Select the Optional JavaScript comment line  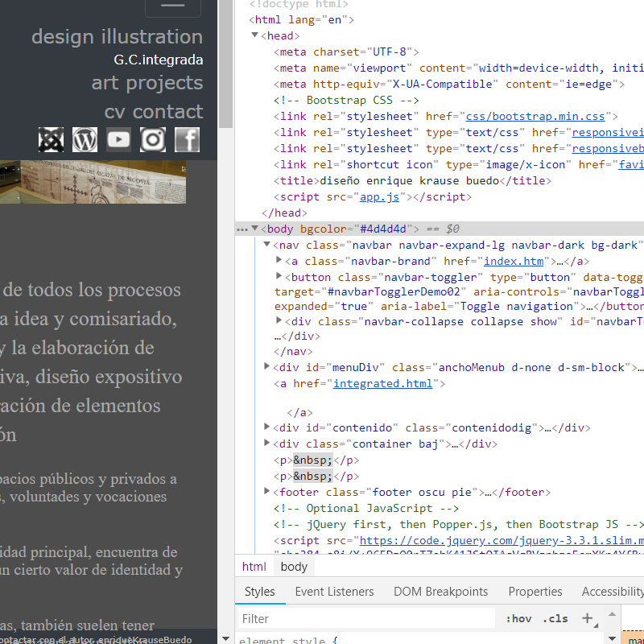tap(366, 509)
